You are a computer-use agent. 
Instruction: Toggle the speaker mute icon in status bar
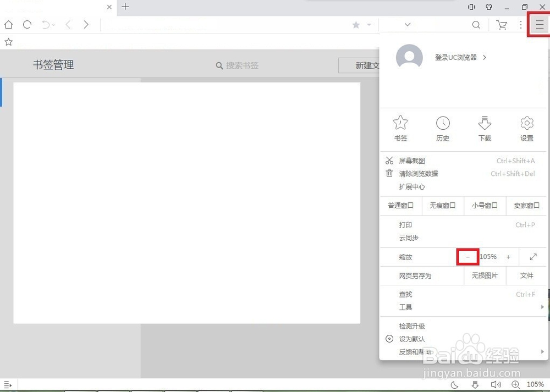(496, 384)
